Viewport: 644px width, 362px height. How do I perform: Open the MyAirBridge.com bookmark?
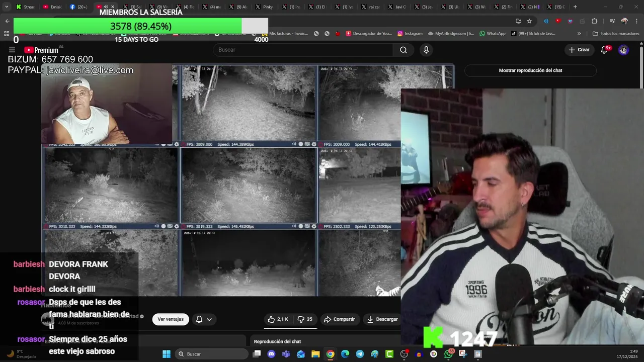[451, 34]
